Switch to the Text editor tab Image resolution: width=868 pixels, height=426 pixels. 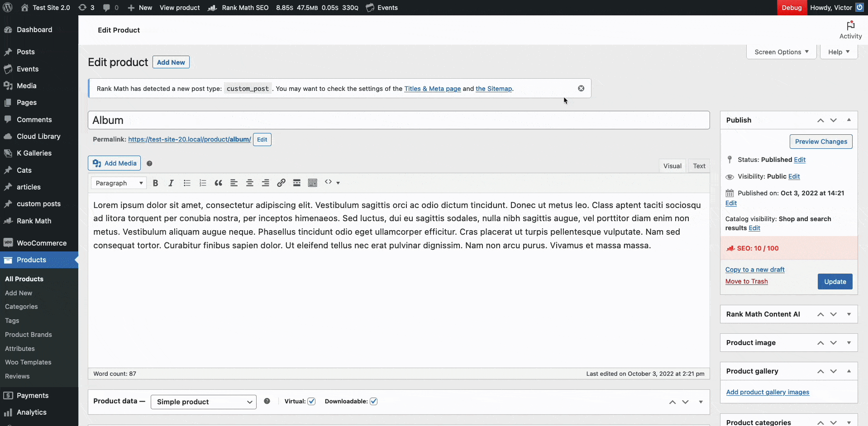(699, 166)
